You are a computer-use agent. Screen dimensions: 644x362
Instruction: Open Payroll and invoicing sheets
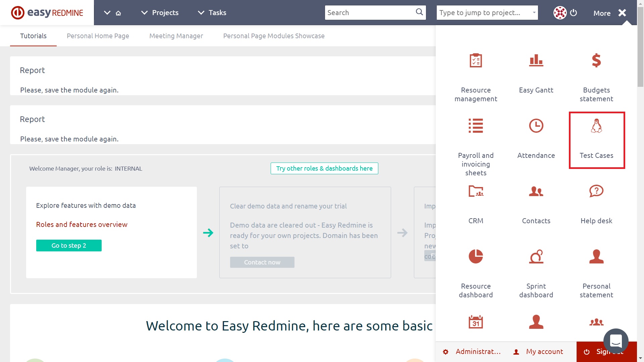click(x=476, y=147)
